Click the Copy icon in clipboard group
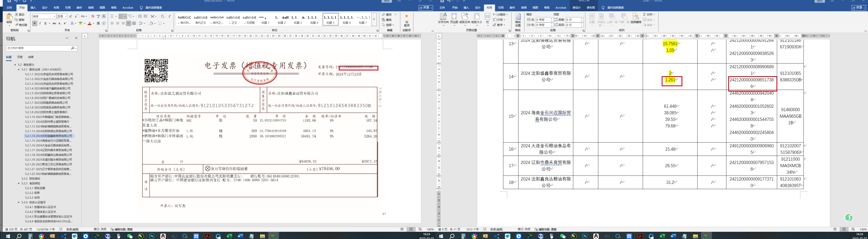Screen dimensions: 868x239 [x=16, y=20]
